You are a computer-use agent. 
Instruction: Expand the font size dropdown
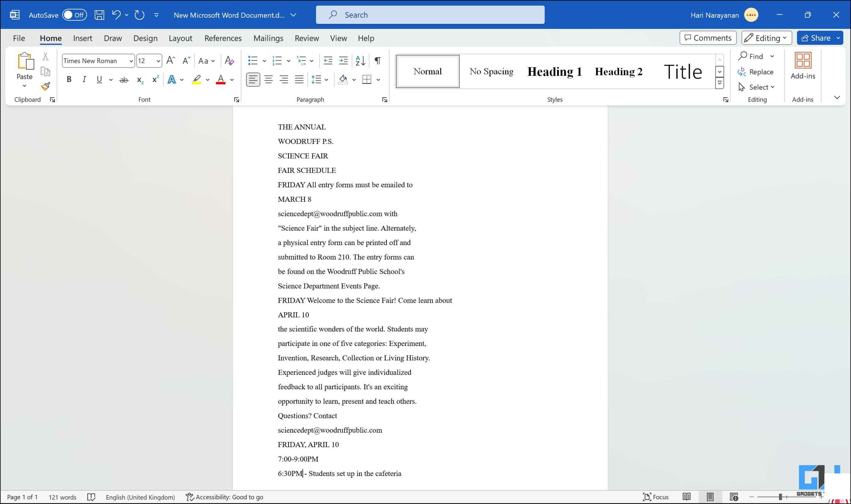pos(158,60)
